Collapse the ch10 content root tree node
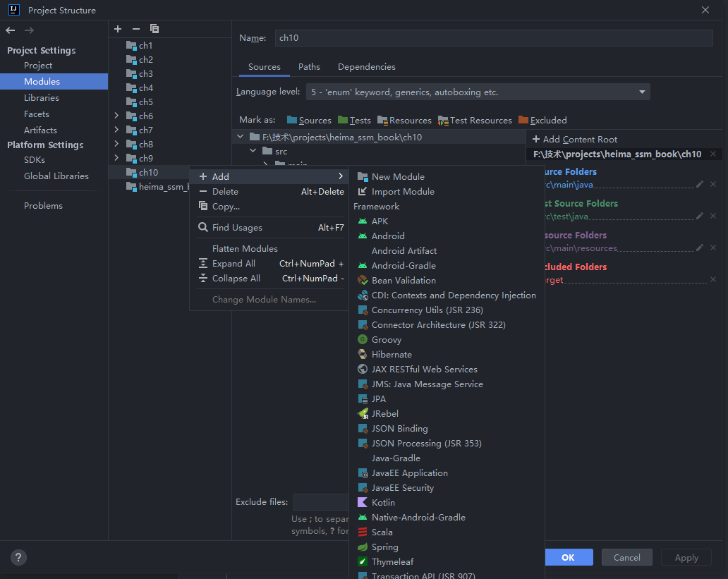728x579 pixels. (240, 137)
